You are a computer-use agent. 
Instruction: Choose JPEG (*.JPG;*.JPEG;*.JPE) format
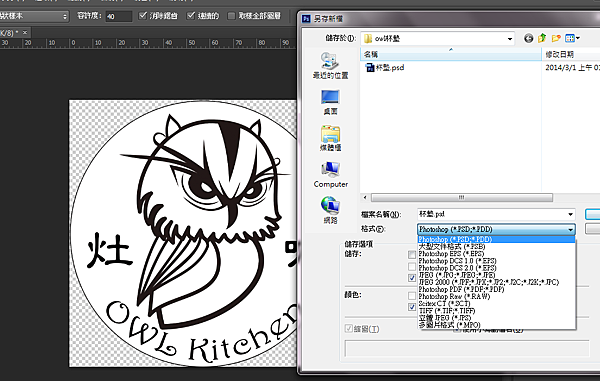(496, 275)
